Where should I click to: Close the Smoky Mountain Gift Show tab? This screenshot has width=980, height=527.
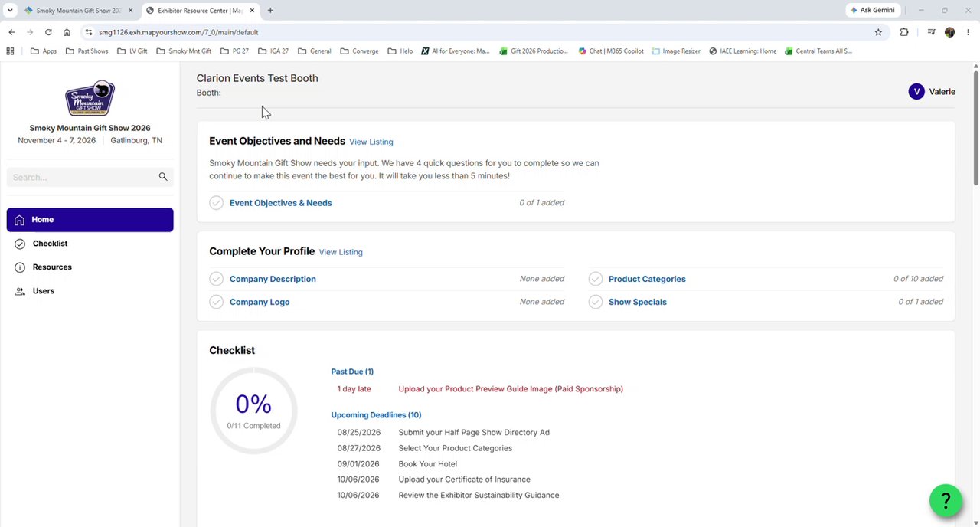(x=131, y=11)
